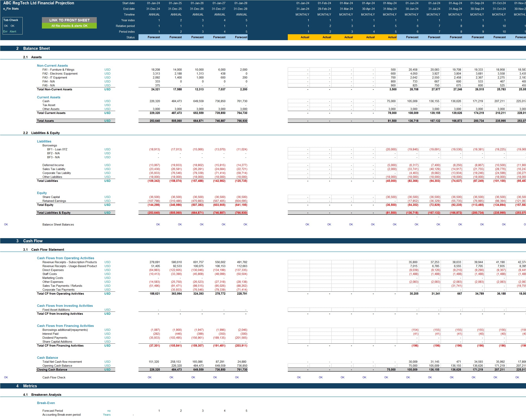Click the ABC RegTech Ltd Financial Projection title
This screenshot has height=420, width=526.
[x=39, y=3]
